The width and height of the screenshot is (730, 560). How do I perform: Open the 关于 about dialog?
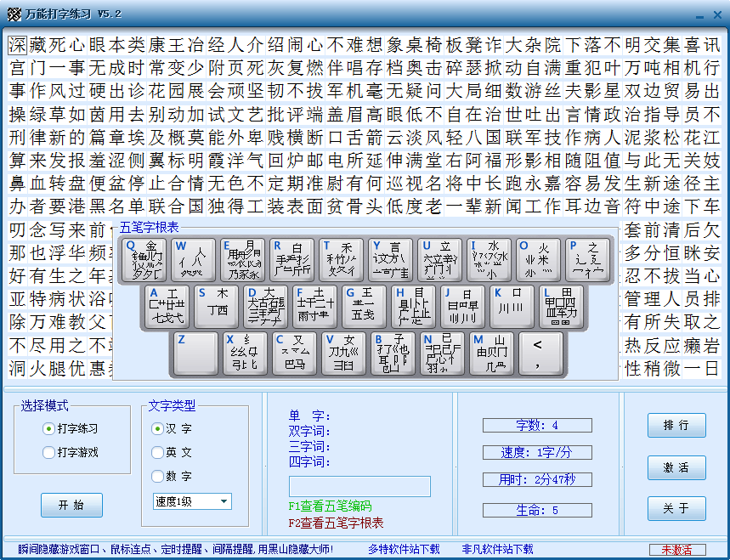(x=676, y=509)
